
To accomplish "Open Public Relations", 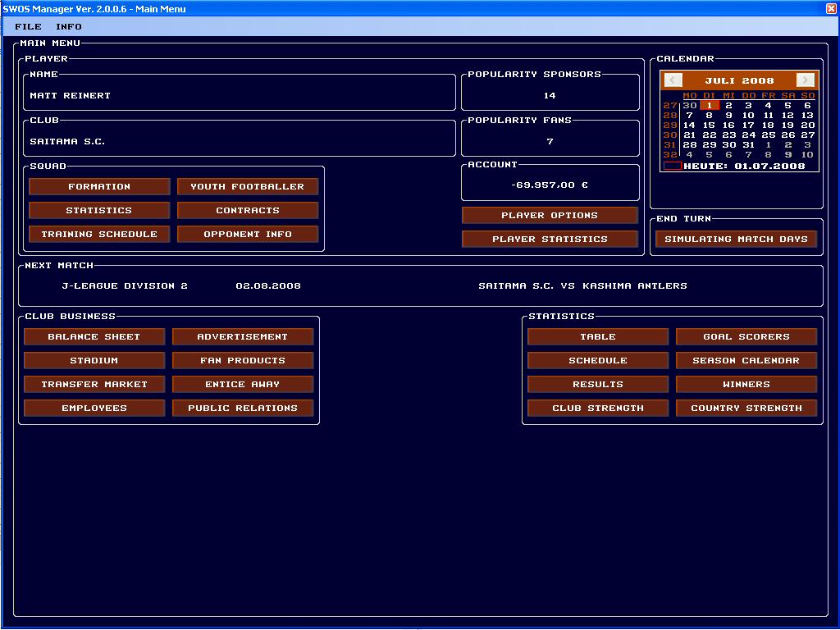I will point(243,409).
